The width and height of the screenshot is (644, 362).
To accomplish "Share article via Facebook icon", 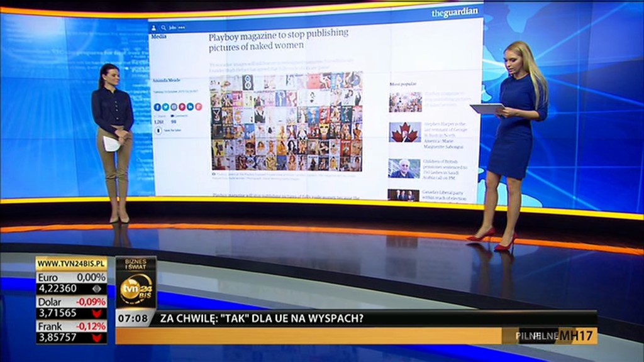I will point(157,107).
